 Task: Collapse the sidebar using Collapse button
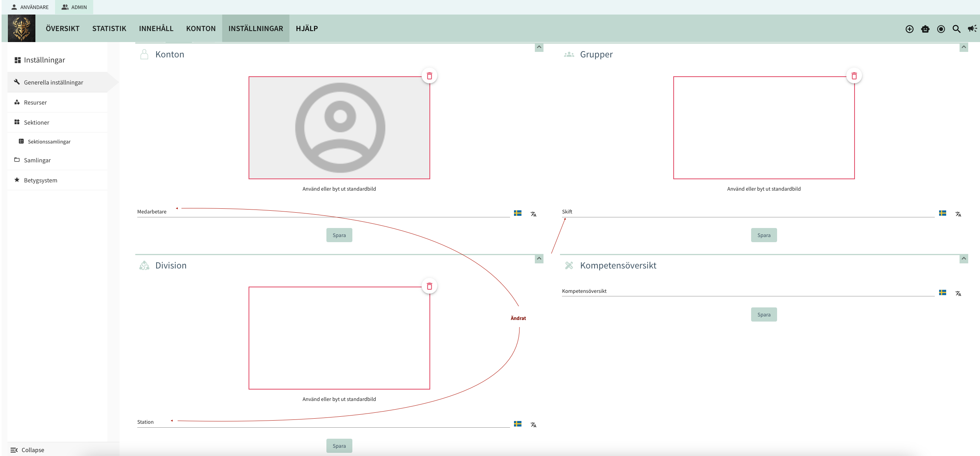pos(28,450)
